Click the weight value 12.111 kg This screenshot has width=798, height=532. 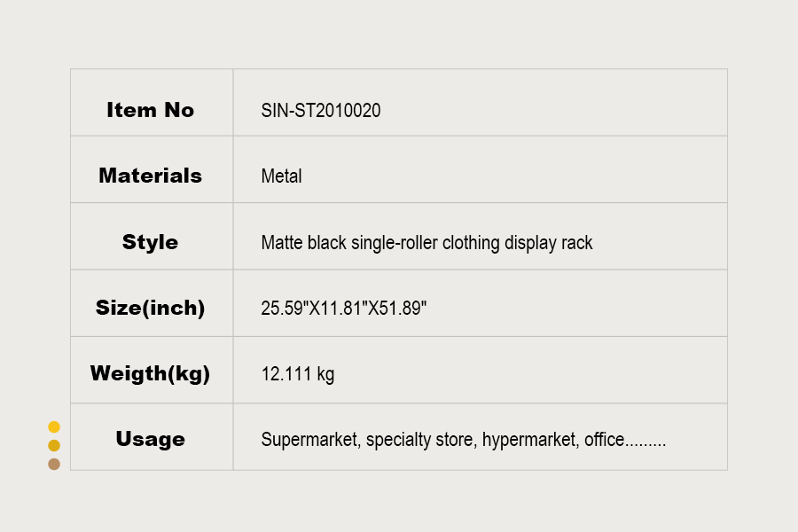(298, 374)
